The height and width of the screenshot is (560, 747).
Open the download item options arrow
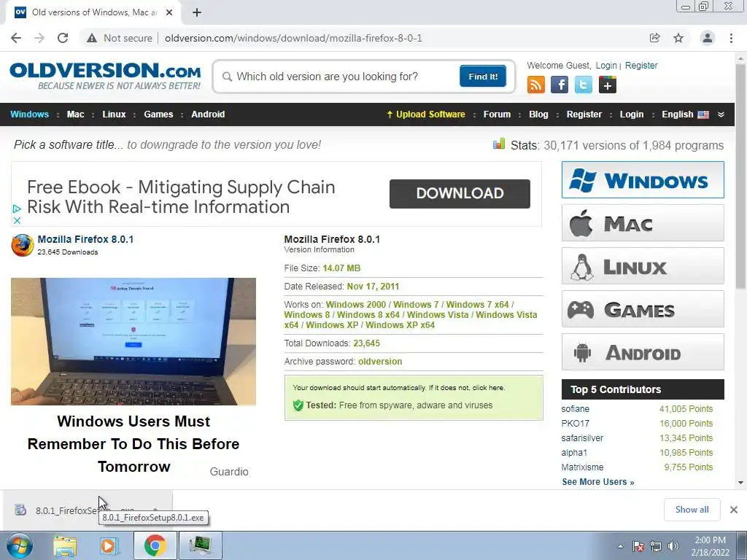(155, 510)
